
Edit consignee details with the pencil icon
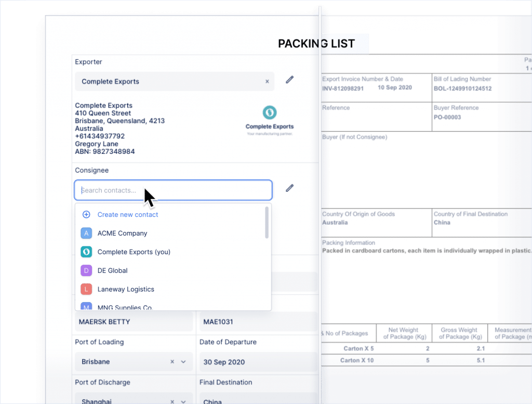(289, 188)
